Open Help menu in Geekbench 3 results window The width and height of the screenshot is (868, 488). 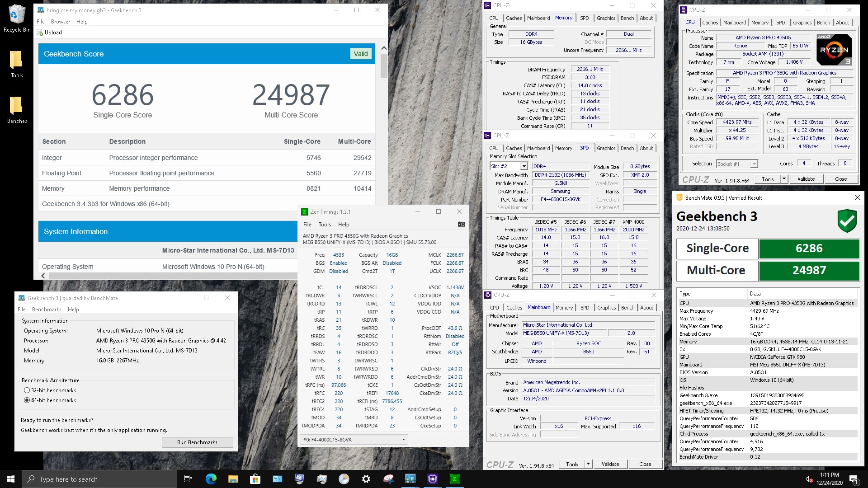pos(82,22)
